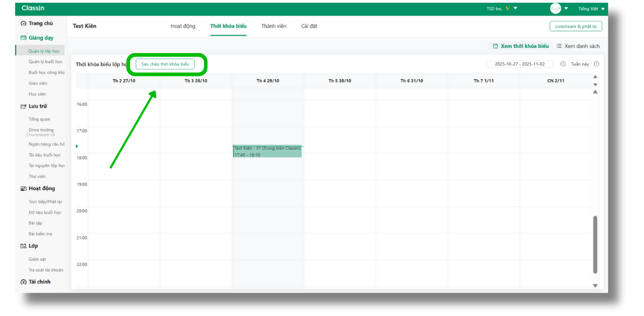Screen dimensions: 644x316
Task: Click the Trang chủ home icon
Action: click(23, 23)
